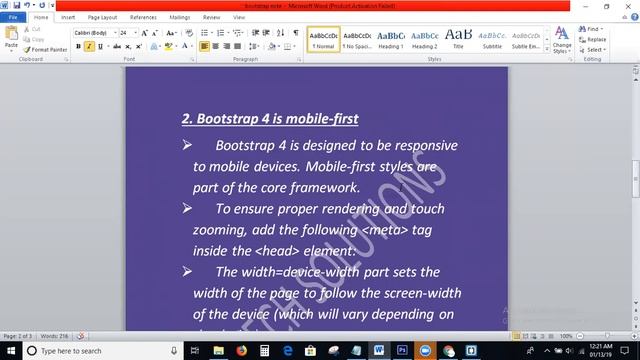Open the Select dropdown in Editing
The width and height of the screenshot is (640, 360).
coord(592,50)
